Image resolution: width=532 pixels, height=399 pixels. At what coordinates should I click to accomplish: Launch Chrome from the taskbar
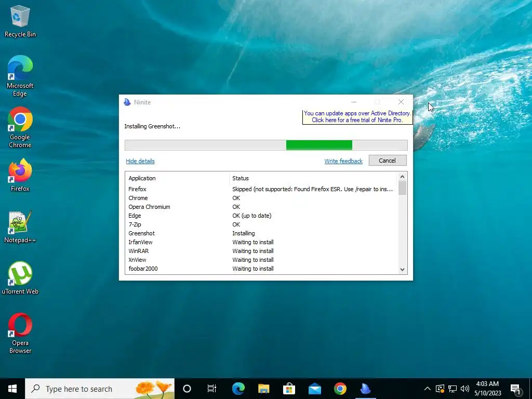pos(340,389)
